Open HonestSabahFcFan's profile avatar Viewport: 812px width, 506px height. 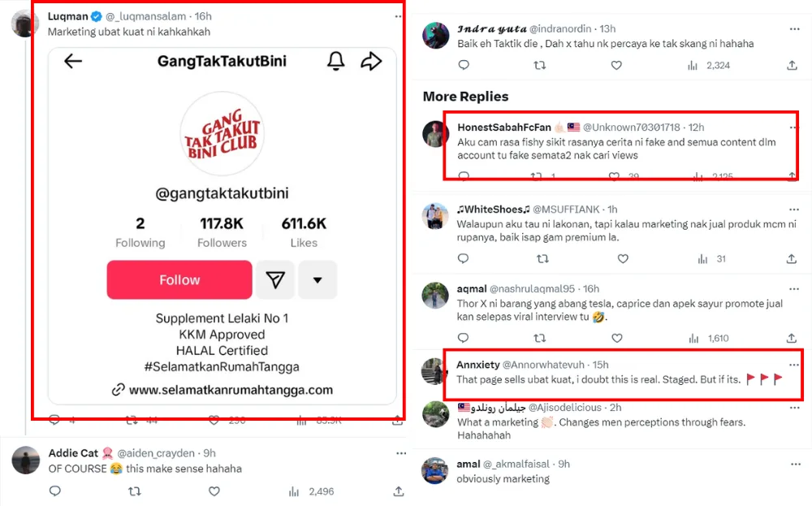pyautogui.click(x=436, y=134)
